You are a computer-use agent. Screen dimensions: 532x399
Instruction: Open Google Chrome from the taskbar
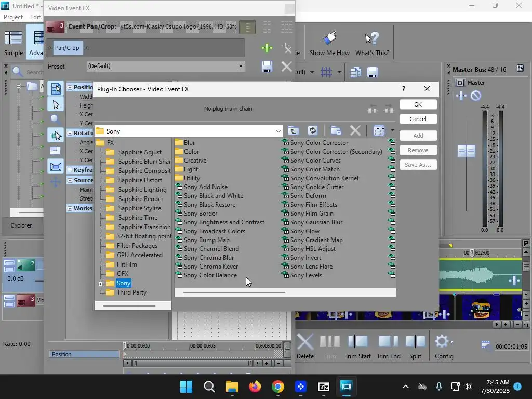pyautogui.click(x=278, y=387)
